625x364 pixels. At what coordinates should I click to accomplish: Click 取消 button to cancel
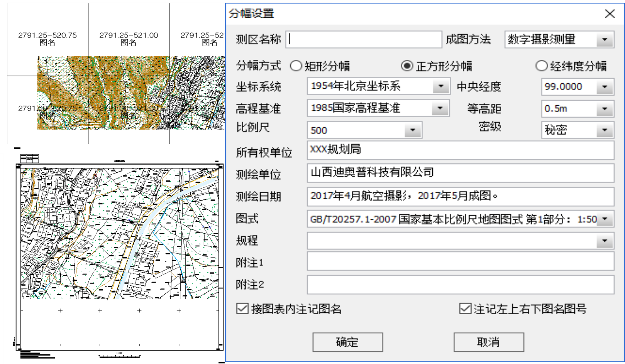pyautogui.click(x=488, y=342)
